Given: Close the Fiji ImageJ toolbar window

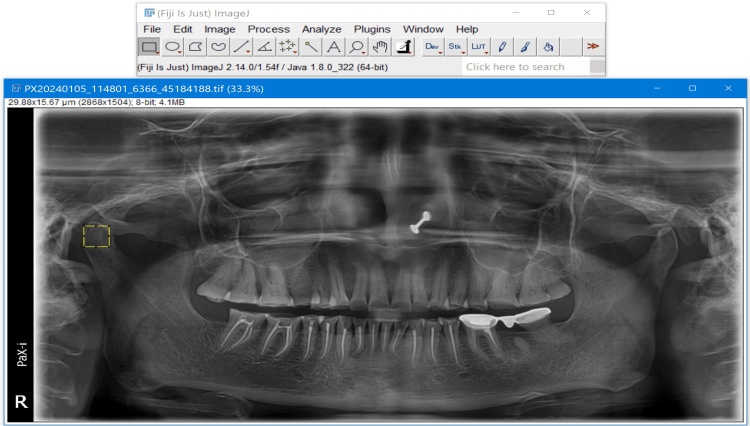Looking at the screenshot, I should [587, 13].
